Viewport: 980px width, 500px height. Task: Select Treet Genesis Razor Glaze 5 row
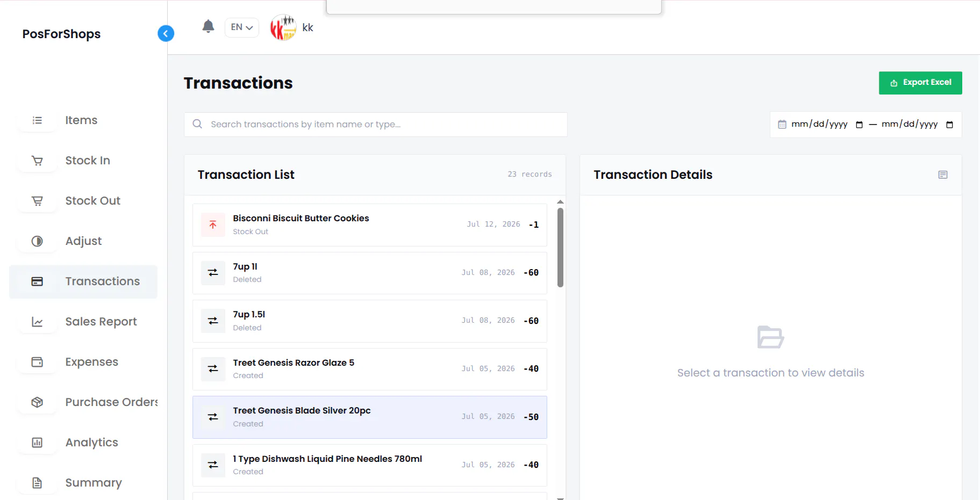click(370, 369)
